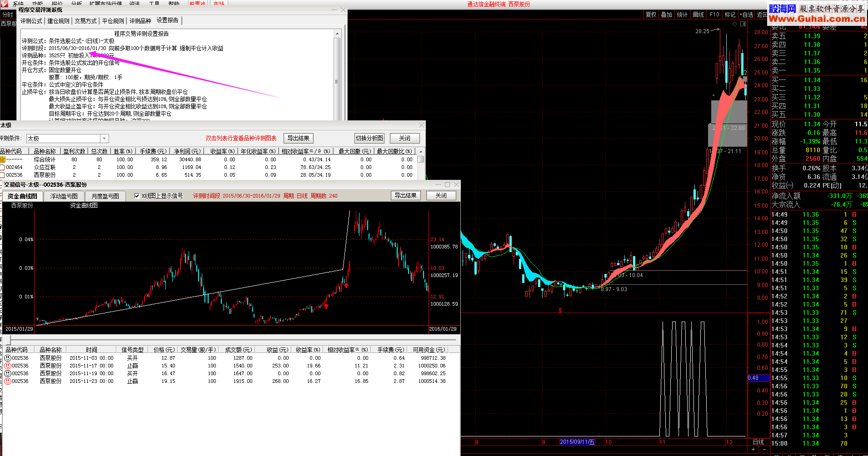
Task: Click the diamond icon above the K-line chart
Action: (x=735, y=24)
